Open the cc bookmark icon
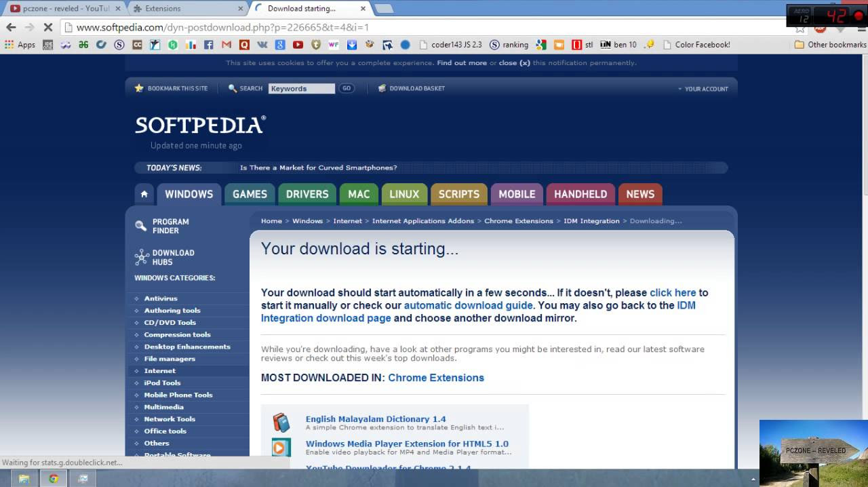This screenshot has height=487, width=868. (x=137, y=45)
